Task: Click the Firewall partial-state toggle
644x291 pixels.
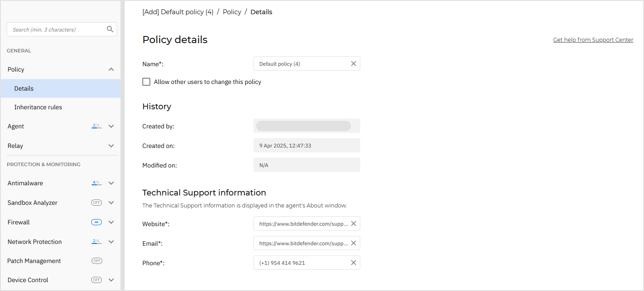Action: point(96,222)
